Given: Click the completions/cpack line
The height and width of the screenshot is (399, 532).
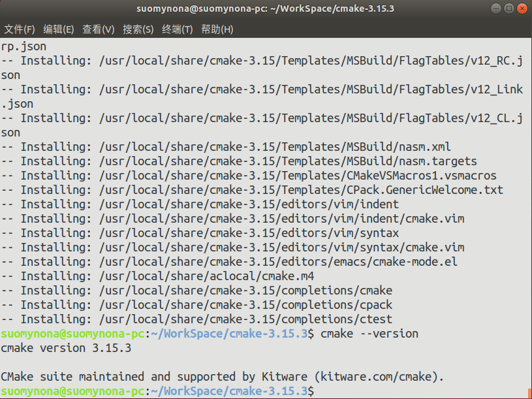Looking at the screenshot, I should pos(196,305).
